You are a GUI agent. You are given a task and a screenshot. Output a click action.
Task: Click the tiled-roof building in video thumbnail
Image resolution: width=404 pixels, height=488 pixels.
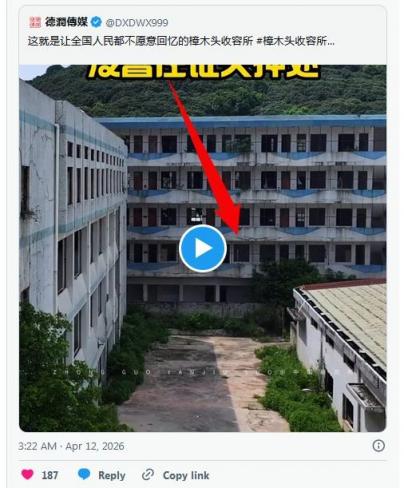coord(340,353)
